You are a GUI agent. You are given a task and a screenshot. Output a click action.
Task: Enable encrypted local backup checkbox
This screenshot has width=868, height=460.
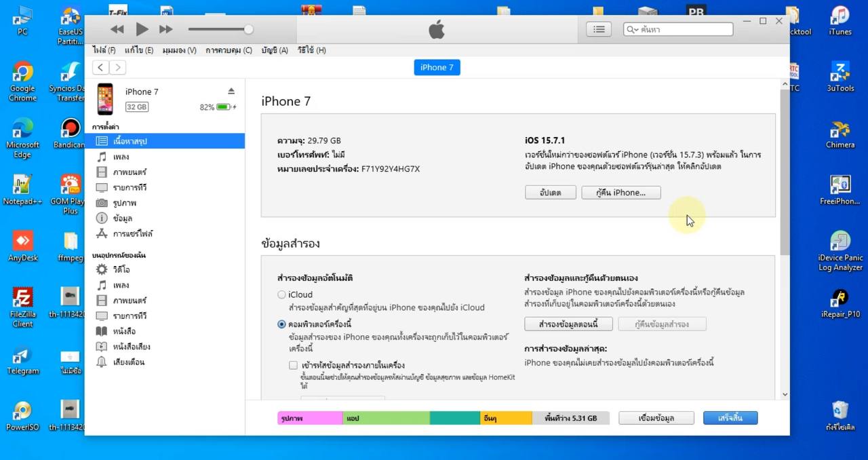tap(293, 365)
